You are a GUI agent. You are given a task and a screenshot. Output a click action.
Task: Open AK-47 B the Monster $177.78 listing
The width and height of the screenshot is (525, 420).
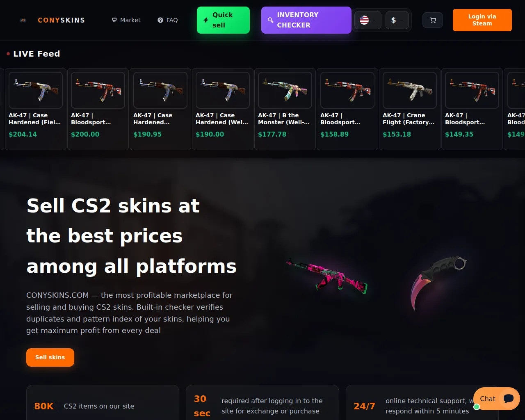point(285,109)
